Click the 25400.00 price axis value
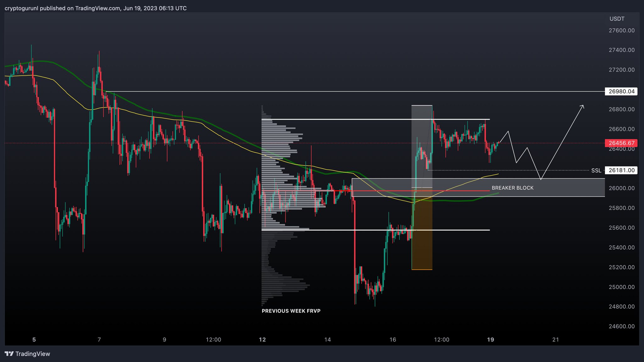The width and height of the screenshot is (644, 362). pyautogui.click(x=622, y=248)
